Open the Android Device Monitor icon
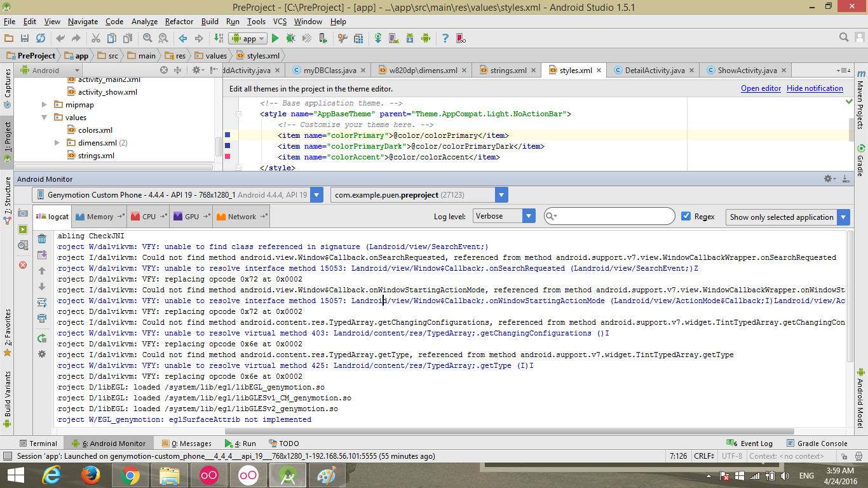Viewport: 868px width, 488px height. click(426, 38)
